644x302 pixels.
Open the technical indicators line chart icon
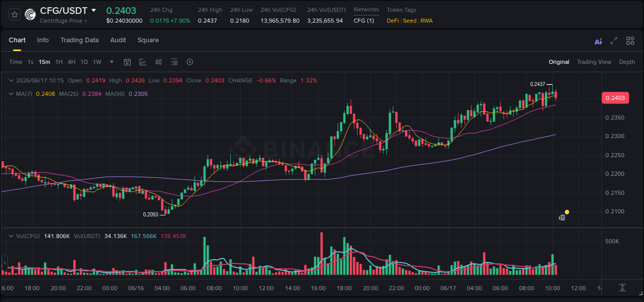pyautogui.click(x=143, y=62)
